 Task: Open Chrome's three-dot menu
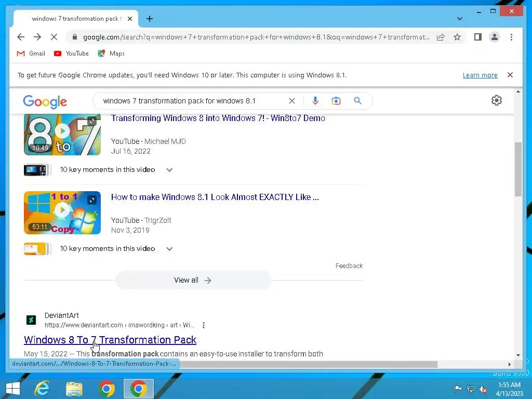coord(511,37)
